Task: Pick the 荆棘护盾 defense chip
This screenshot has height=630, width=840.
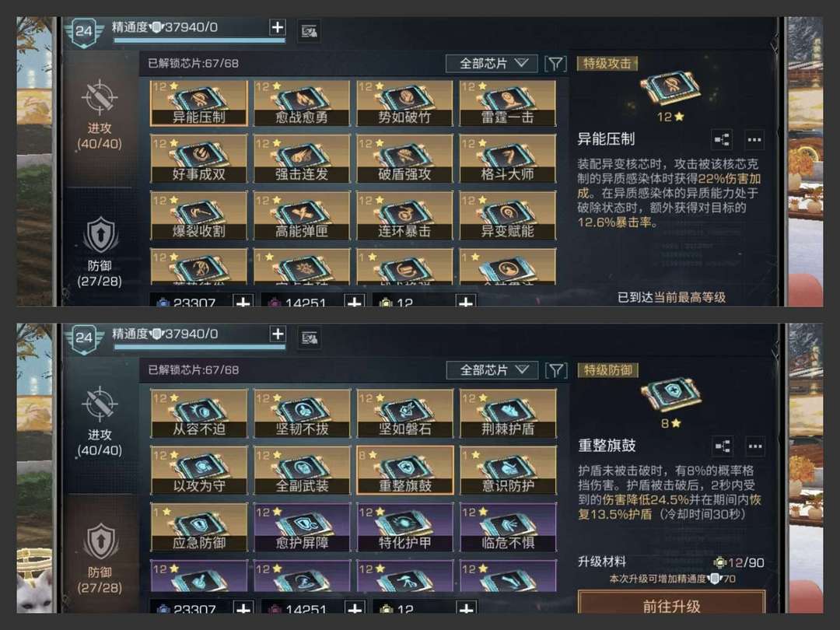Action: (x=507, y=413)
